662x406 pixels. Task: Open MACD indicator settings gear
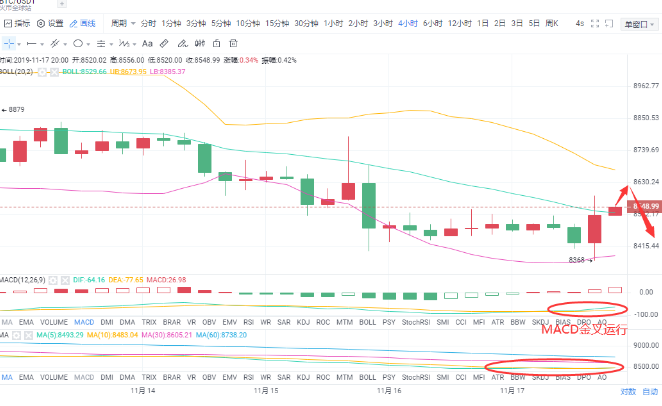53,280
